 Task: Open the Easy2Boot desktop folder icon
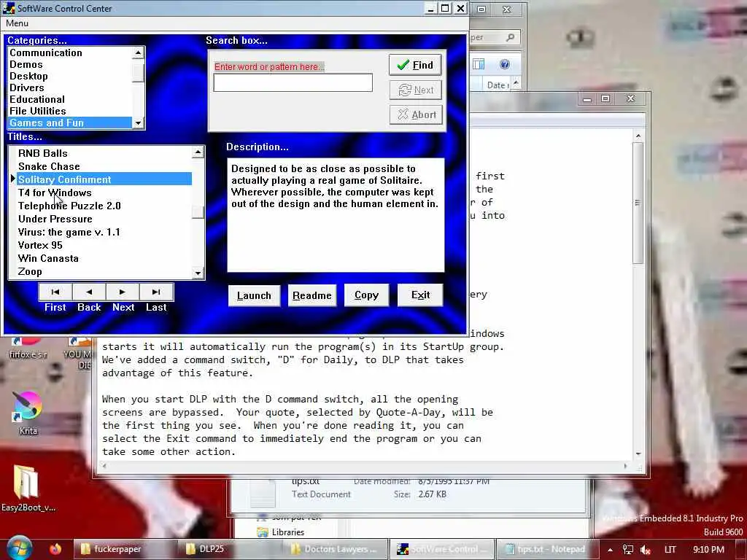coord(27,488)
